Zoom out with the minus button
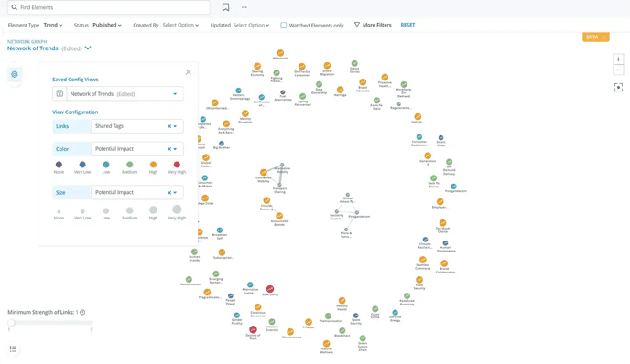This screenshot has height=364, width=630. pos(618,70)
